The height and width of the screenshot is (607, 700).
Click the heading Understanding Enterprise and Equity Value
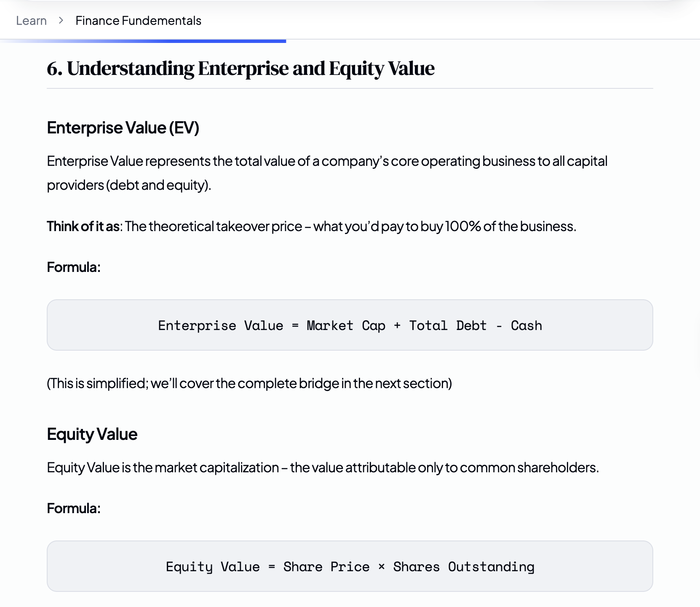[x=241, y=68]
